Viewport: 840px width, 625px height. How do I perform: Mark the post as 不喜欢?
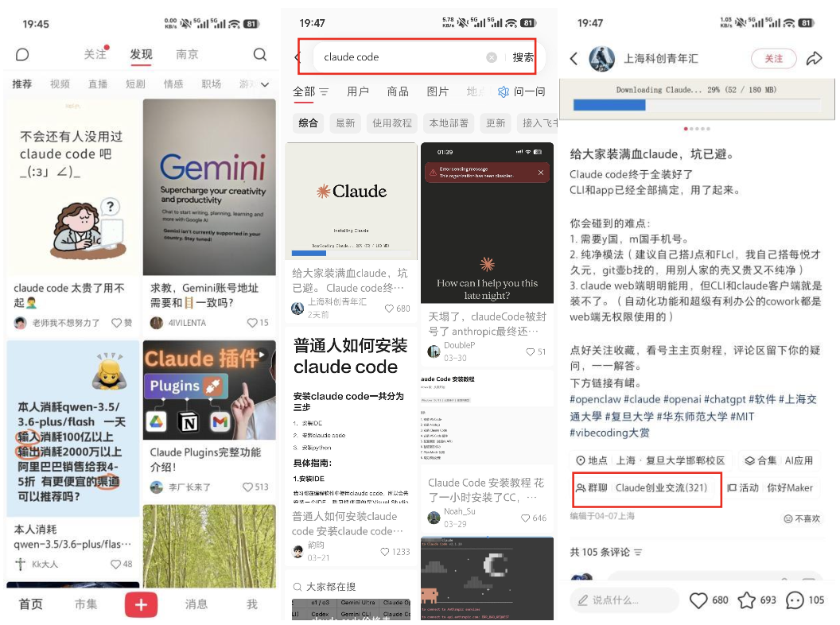[802, 518]
